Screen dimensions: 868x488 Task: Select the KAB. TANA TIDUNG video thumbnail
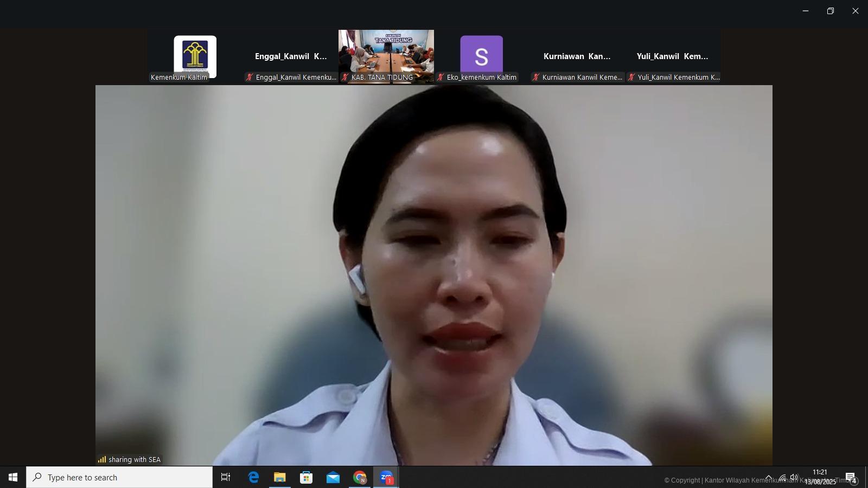386,56
